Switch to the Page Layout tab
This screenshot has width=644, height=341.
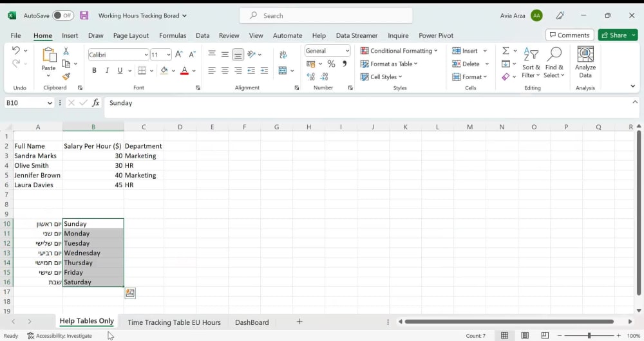pos(131,35)
